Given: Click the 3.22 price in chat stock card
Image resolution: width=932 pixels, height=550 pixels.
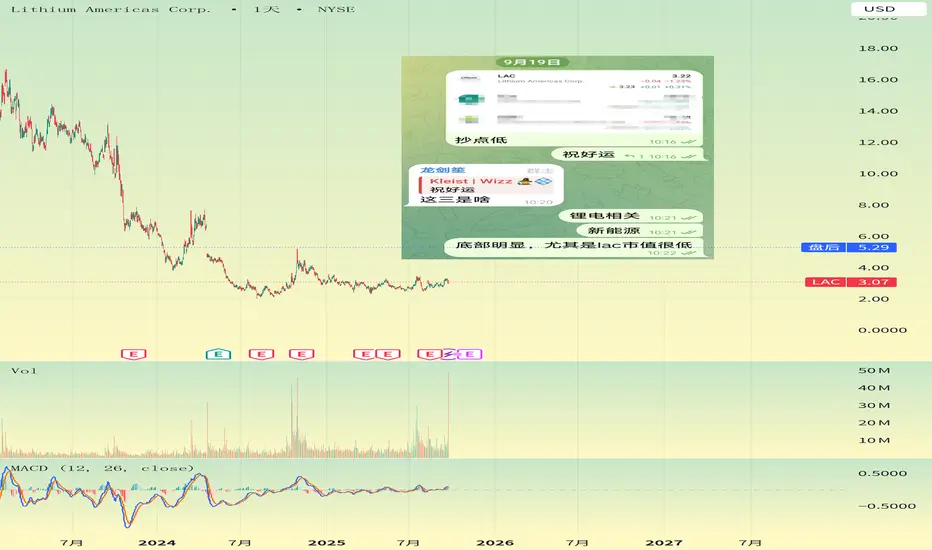Looking at the screenshot, I should tap(681, 76).
